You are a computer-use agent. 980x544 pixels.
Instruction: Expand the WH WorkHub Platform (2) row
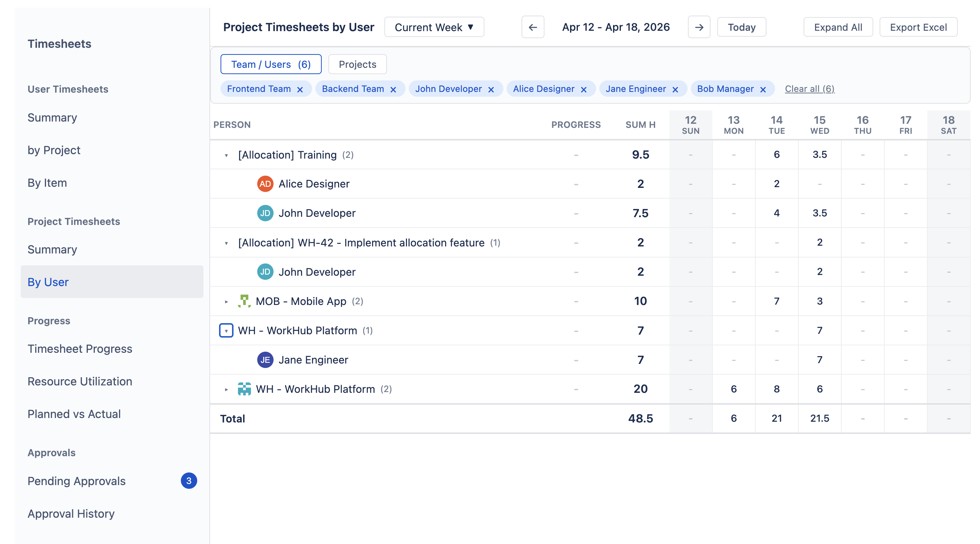(226, 389)
